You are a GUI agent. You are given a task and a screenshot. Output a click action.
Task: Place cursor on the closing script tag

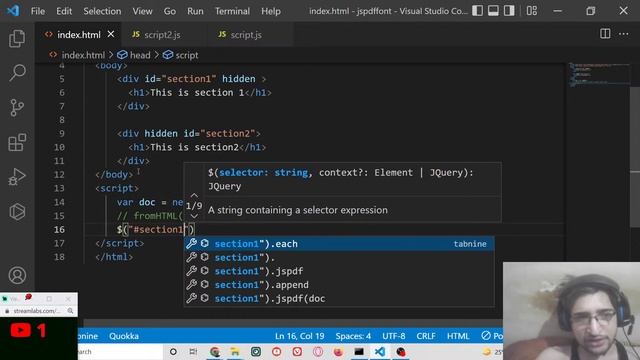pyautogui.click(x=120, y=243)
